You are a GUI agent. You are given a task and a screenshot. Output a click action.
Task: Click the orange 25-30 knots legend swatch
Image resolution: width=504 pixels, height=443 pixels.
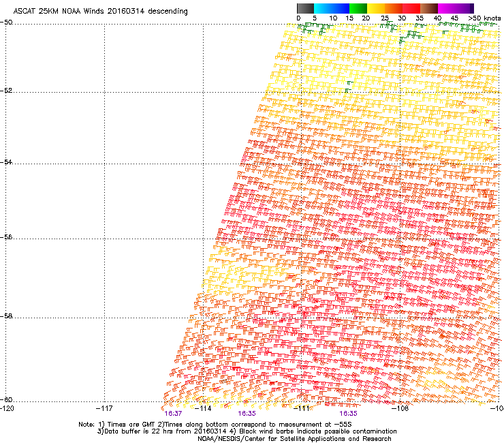pyautogui.click(x=394, y=8)
